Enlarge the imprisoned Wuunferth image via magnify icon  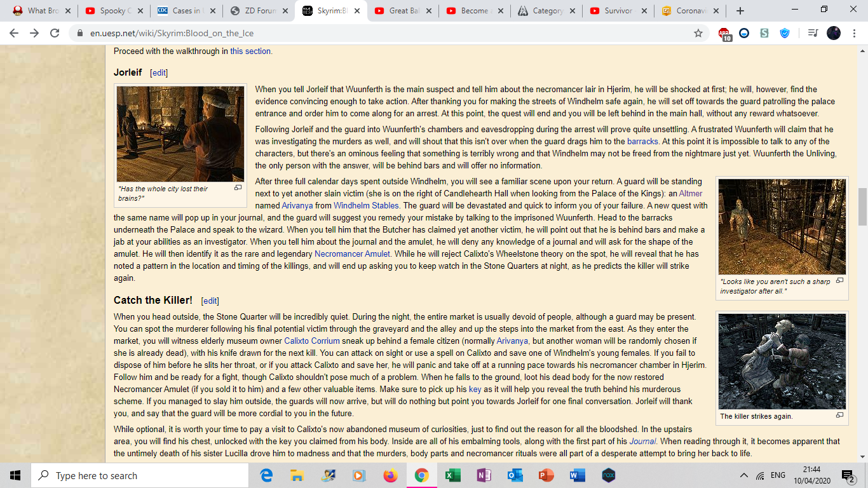[x=839, y=281]
